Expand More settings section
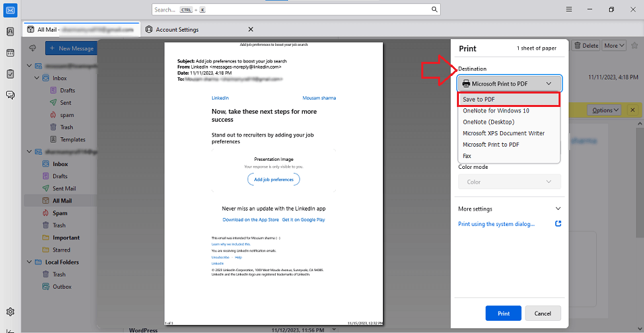Screen dimensions: 644x333 pyautogui.click(x=509, y=209)
